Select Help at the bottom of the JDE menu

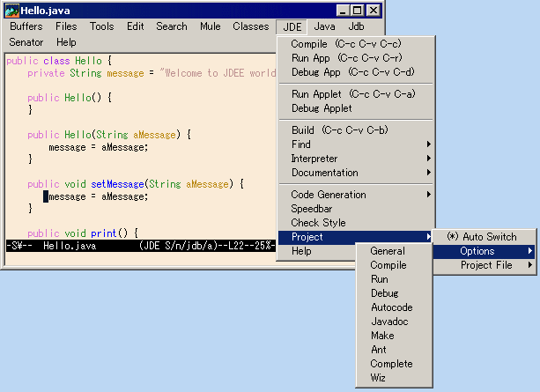(x=317, y=251)
